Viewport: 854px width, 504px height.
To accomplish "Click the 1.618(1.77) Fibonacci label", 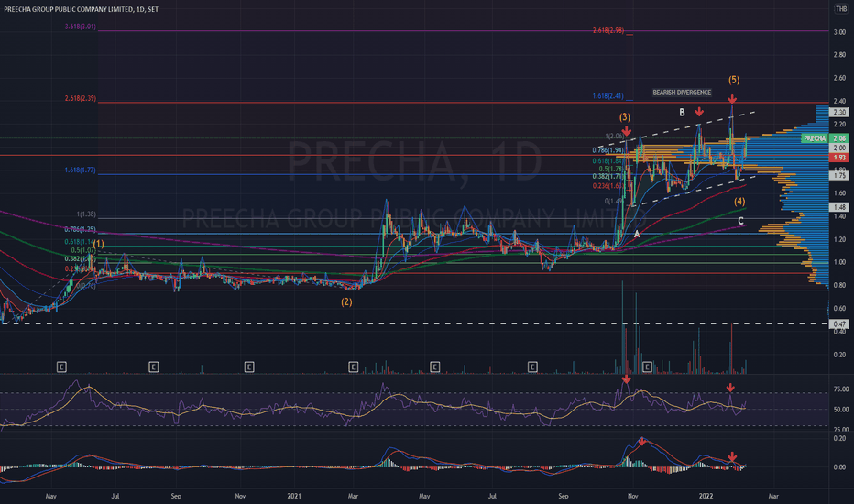I will (80, 170).
